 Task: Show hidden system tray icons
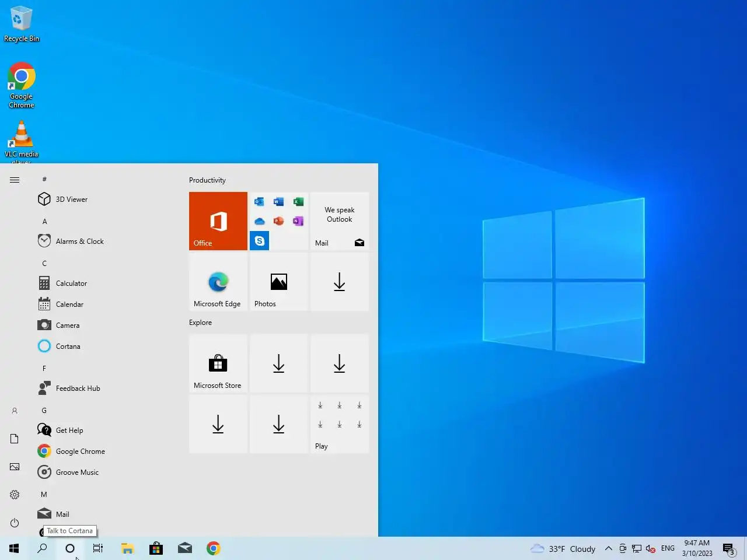(x=608, y=548)
